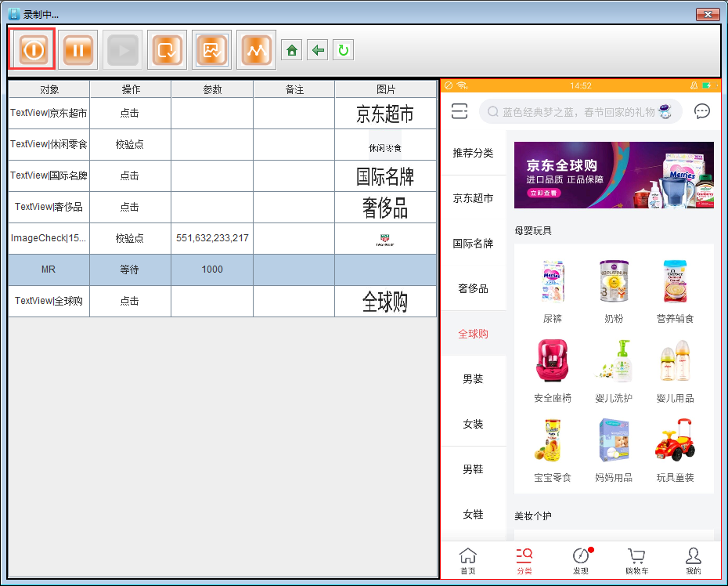
Task: Open the 发现 bottom tab
Action: pyautogui.click(x=580, y=561)
